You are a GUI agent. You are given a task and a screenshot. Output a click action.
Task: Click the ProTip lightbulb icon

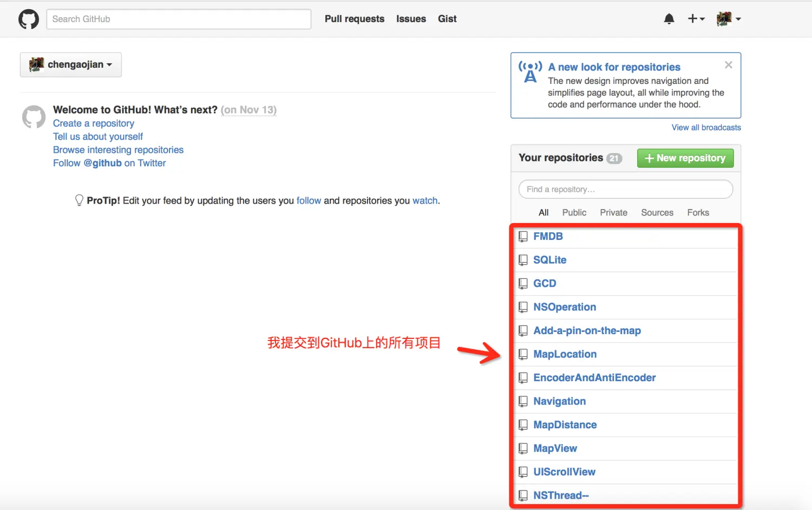pyautogui.click(x=79, y=200)
